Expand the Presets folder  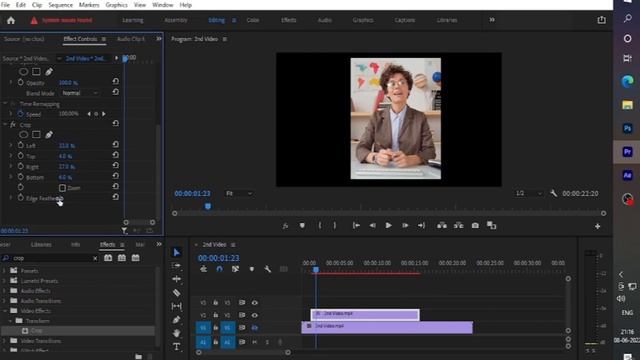pyautogui.click(x=5, y=271)
